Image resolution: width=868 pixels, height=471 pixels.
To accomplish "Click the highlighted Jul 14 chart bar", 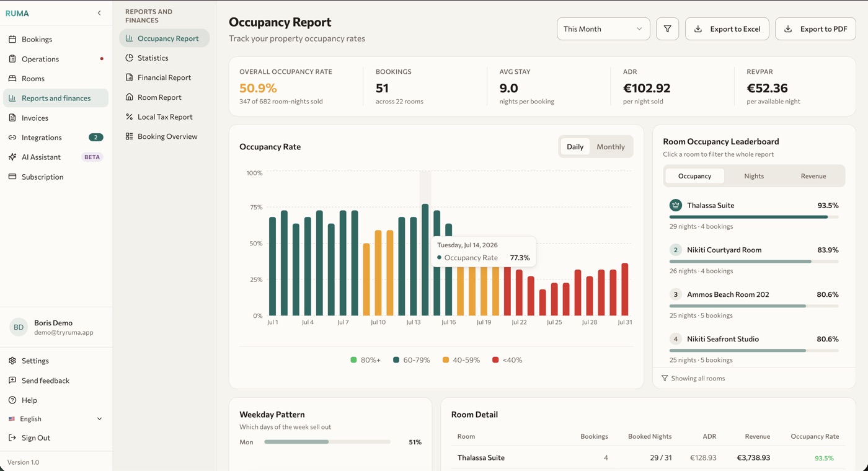I will click(x=425, y=260).
